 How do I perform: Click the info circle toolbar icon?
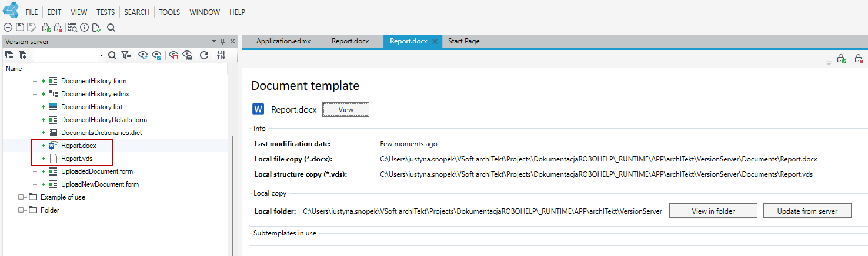coord(84,27)
